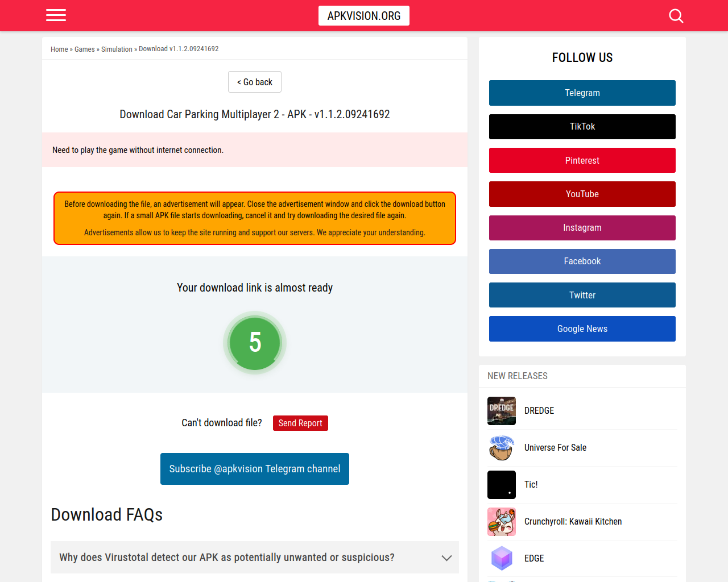
Task: Click the Download v1.1.2.09241692 breadcrumb text
Action: tap(179, 49)
